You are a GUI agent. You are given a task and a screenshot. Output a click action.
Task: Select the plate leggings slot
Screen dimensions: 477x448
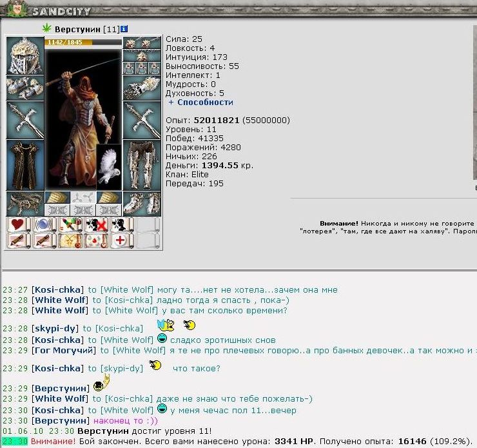(x=142, y=165)
